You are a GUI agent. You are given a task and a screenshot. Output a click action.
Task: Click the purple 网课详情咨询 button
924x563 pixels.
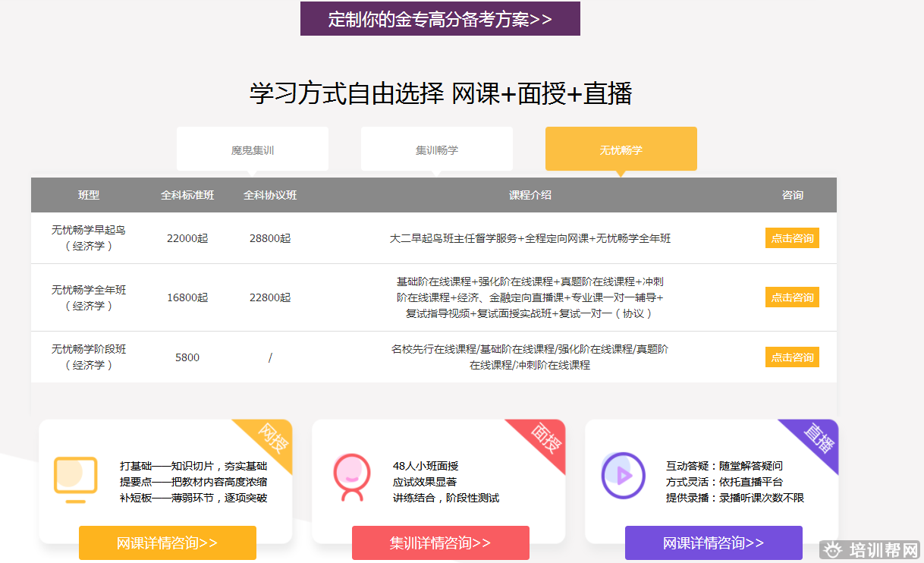713,543
